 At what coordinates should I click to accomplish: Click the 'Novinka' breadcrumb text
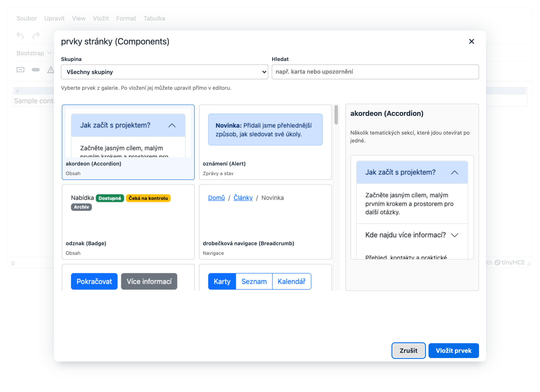(272, 198)
